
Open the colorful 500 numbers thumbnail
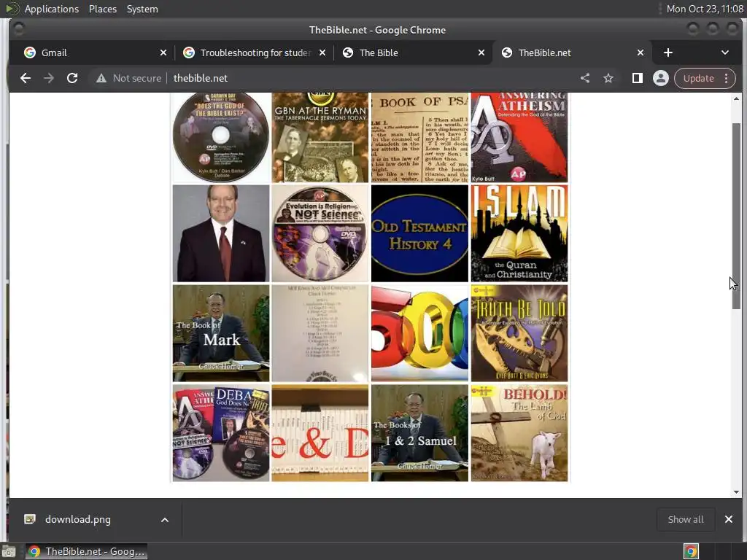pos(419,332)
